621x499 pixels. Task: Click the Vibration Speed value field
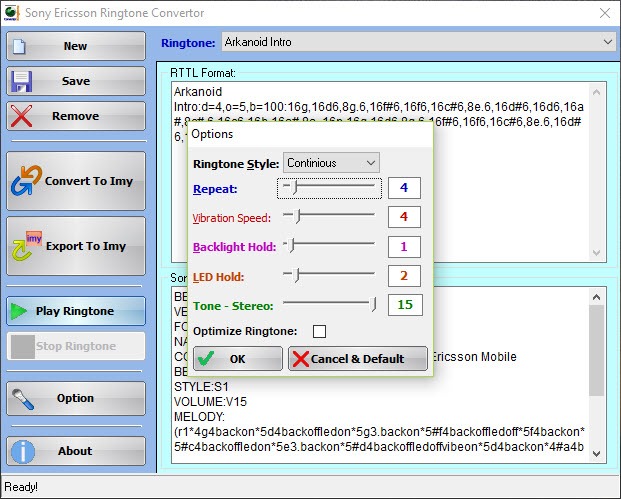coord(404,217)
